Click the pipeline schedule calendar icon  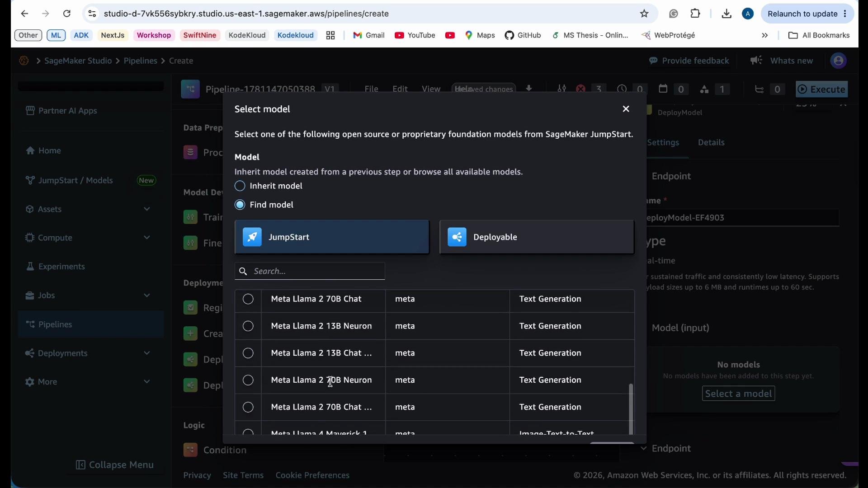[663, 89]
